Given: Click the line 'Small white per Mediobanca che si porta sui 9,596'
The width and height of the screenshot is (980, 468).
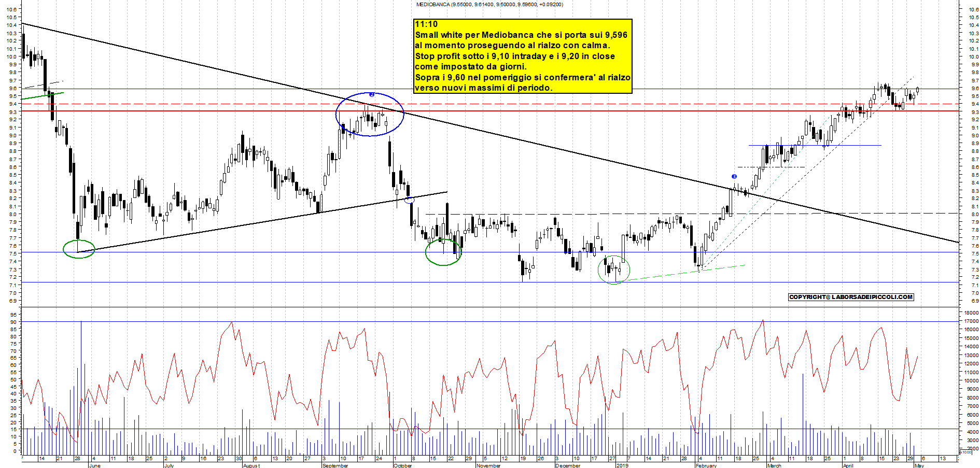Looking at the screenshot, I should coord(521,35).
